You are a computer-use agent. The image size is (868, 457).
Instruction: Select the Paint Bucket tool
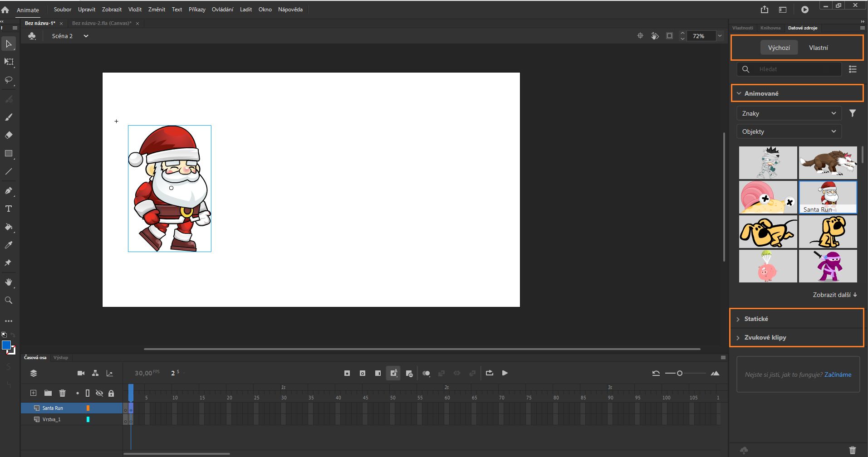click(x=9, y=227)
